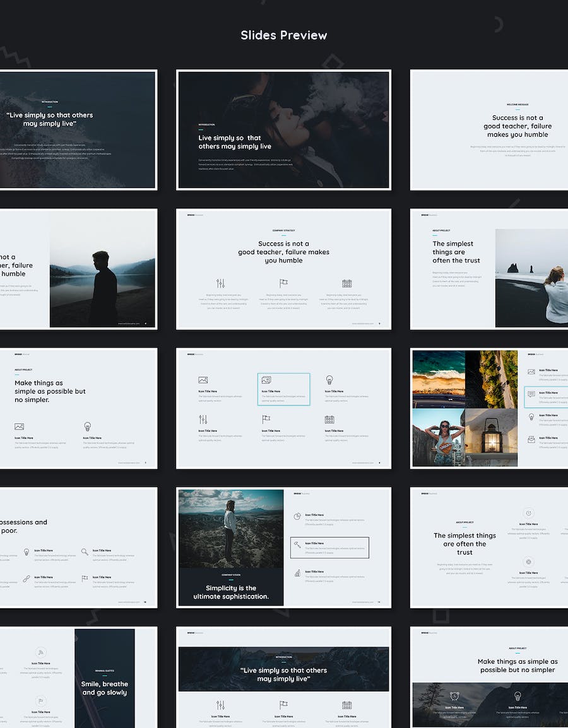Click the clock icon on the centered trust slide

point(529,514)
